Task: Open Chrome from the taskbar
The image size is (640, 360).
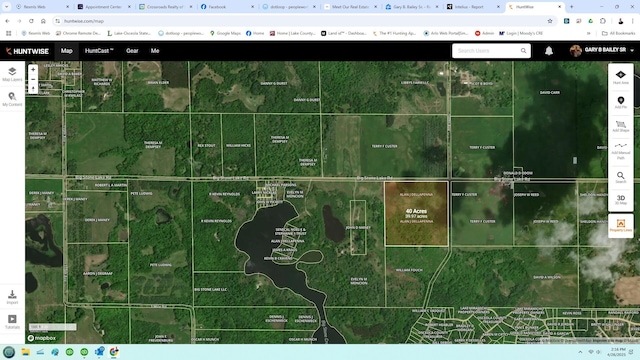Action: [114, 352]
